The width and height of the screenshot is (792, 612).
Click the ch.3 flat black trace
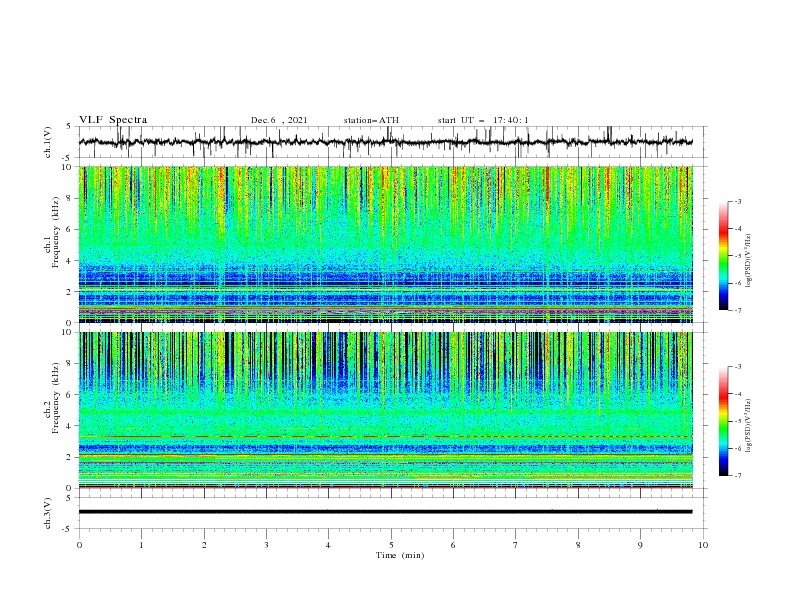[x=385, y=512]
